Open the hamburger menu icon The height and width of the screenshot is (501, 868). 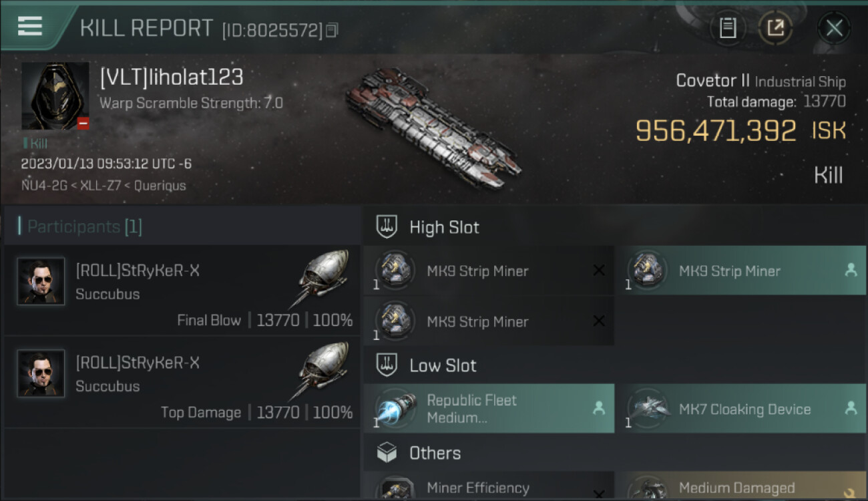pos(30,25)
